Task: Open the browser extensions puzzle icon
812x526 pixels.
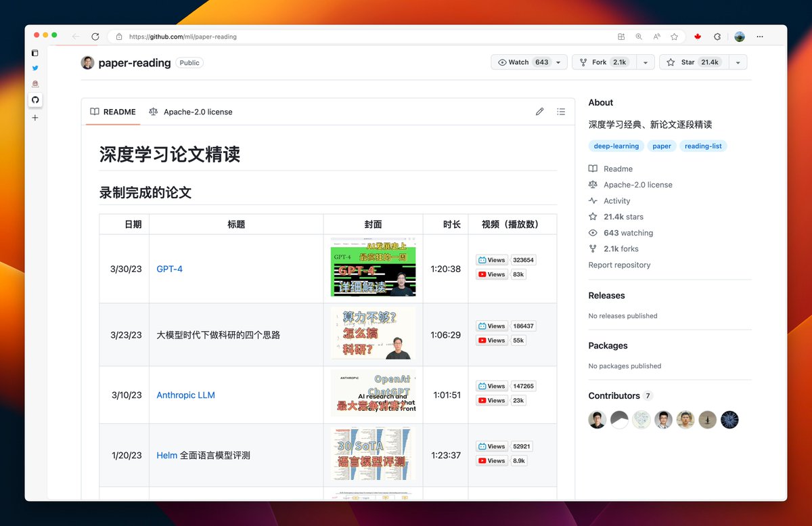Action: pos(717,37)
